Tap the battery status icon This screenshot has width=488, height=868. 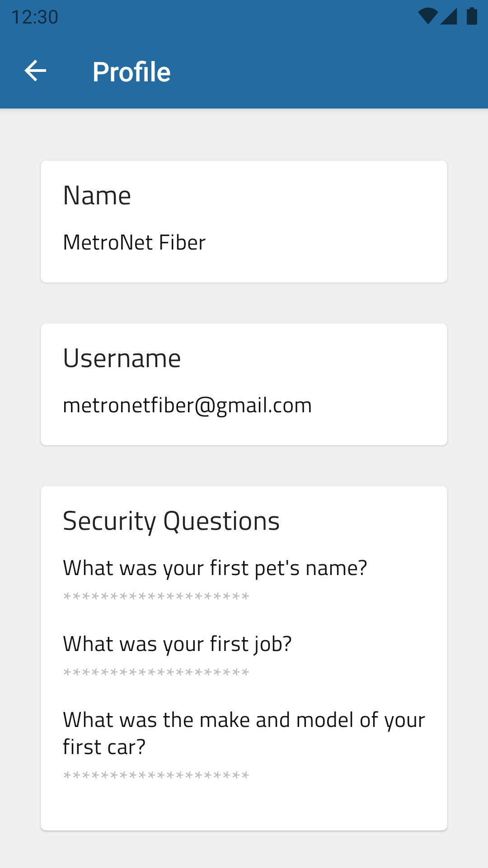(472, 16)
